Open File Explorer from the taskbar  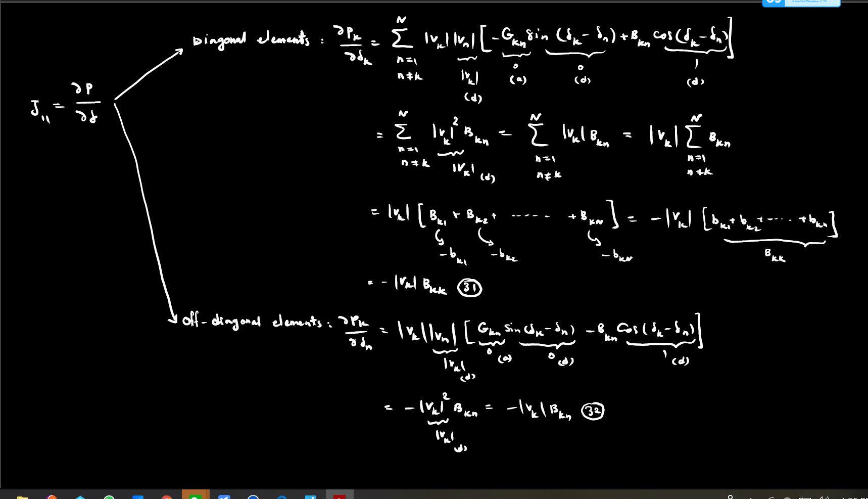click(x=23, y=495)
